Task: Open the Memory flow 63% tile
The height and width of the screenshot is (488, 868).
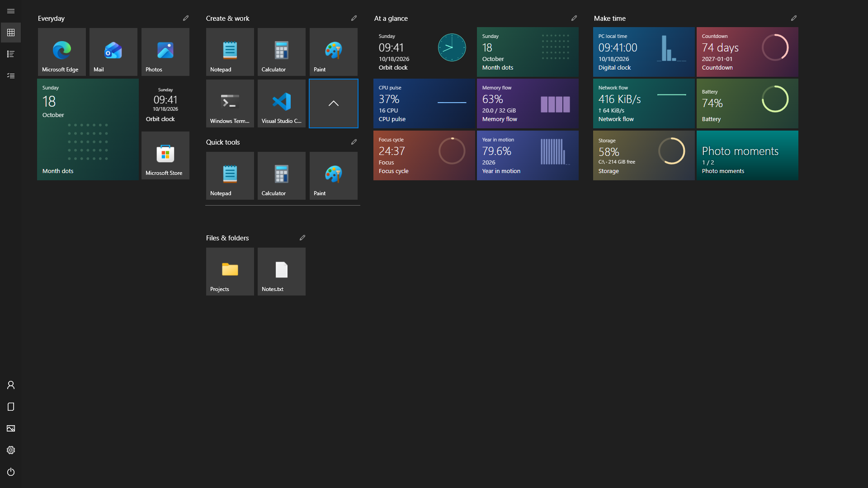Action: coord(528,103)
